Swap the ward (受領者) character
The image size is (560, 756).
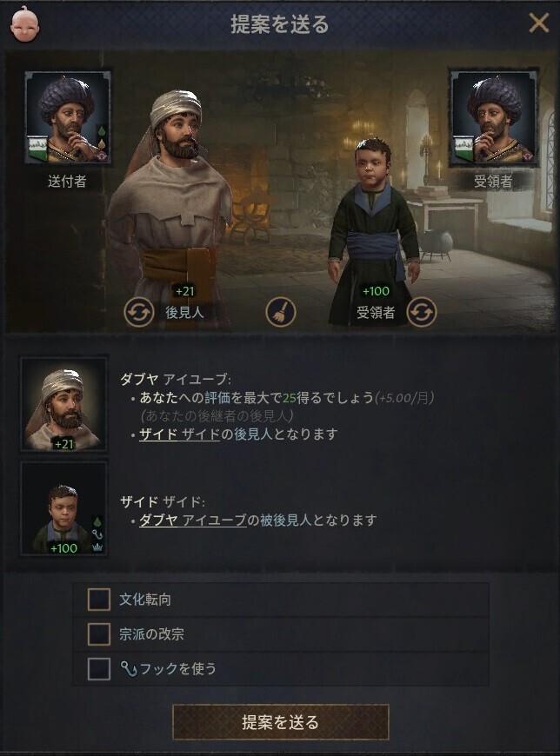[x=422, y=312]
